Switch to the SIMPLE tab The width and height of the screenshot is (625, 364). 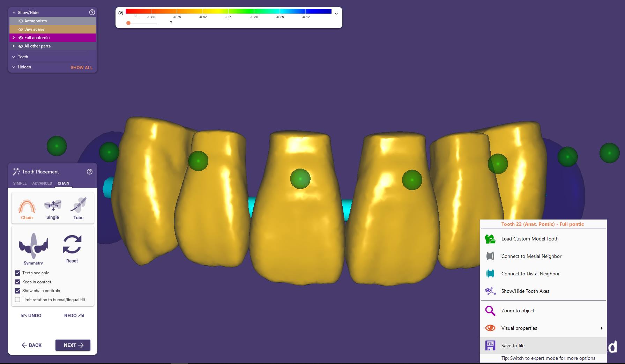pyautogui.click(x=20, y=183)
